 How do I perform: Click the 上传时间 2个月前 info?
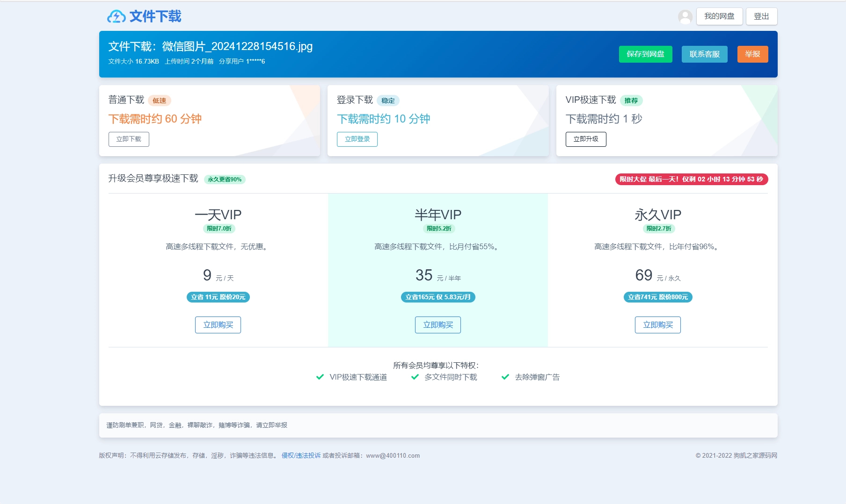[x=189, y=61]
